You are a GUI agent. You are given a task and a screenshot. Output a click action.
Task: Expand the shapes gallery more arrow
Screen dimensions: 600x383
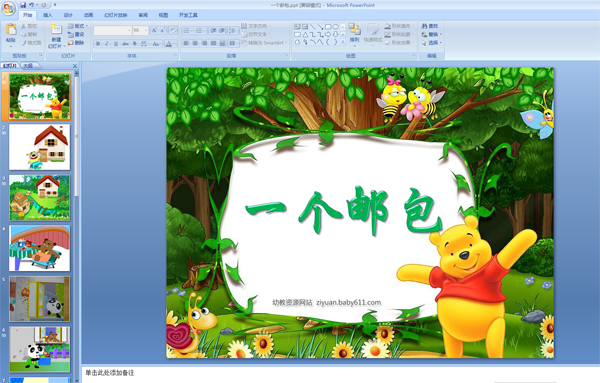click(x=343, y=42)
